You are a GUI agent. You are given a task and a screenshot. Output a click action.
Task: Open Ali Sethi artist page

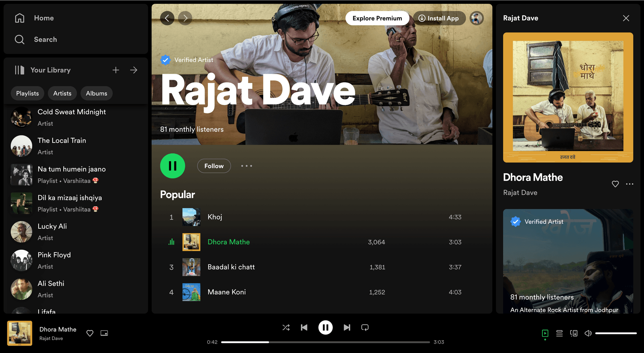(76, 289)
